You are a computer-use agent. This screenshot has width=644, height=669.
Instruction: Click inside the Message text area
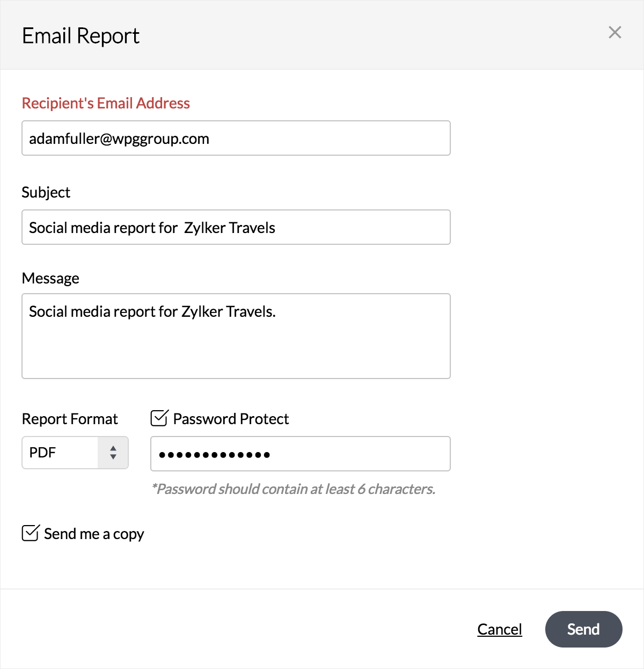click(x=236, y=336)
